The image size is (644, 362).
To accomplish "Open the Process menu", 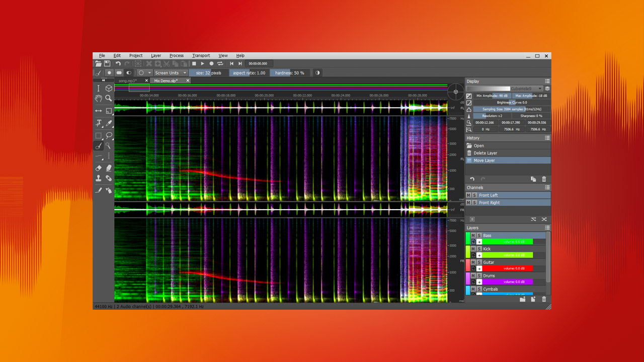I will click(177, 55).
